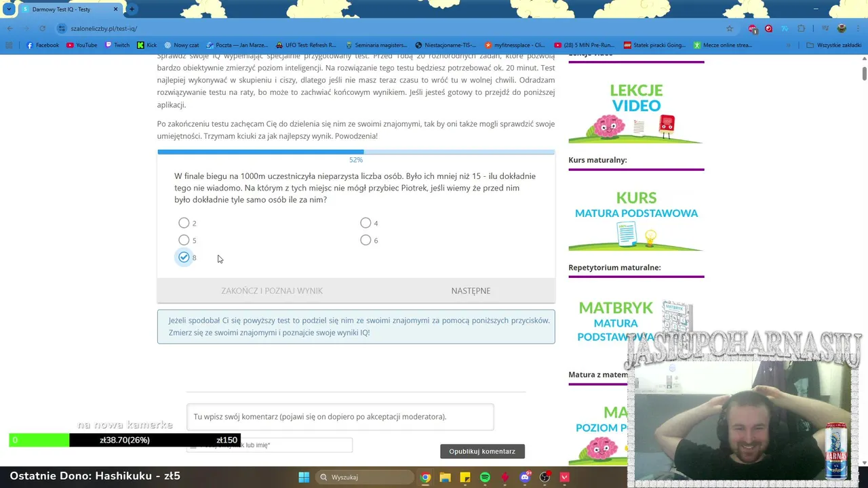The image size is (868, 488).
Task: Open the Seminaria magisters... bookmark
Action: 375,45
